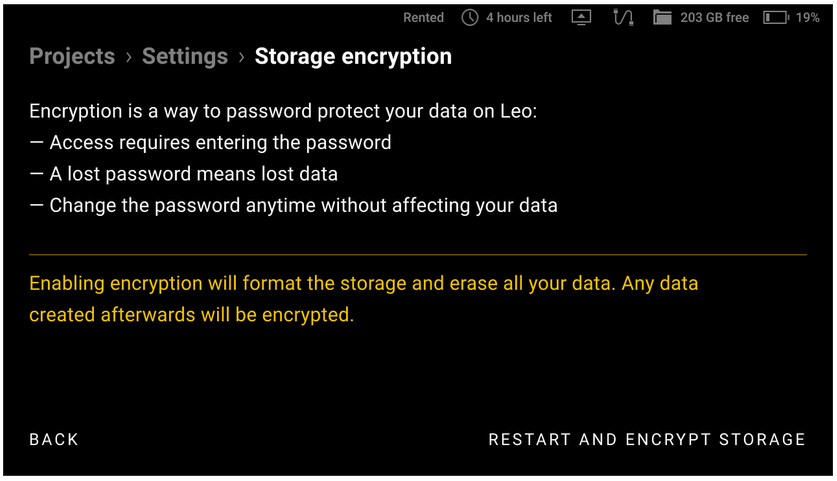The image size is (837, 481).
Task: Click the 203 GB free label
Action: [714, 18]
